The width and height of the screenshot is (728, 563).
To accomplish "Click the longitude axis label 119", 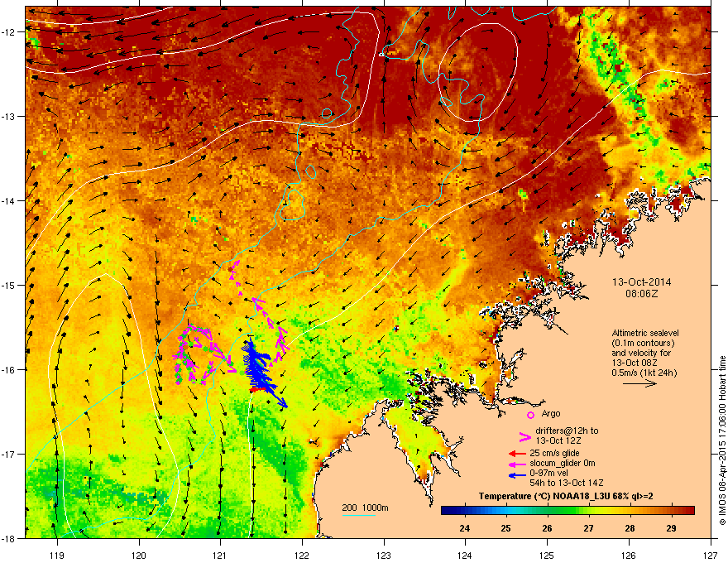I will [x=57, y=555].
